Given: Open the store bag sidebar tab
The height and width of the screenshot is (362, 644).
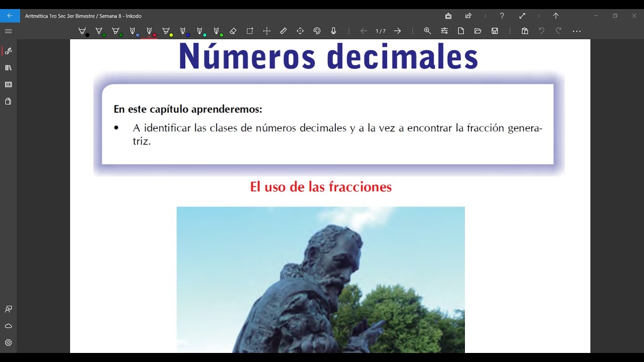Looking at the screenshot, I should 8,101.
